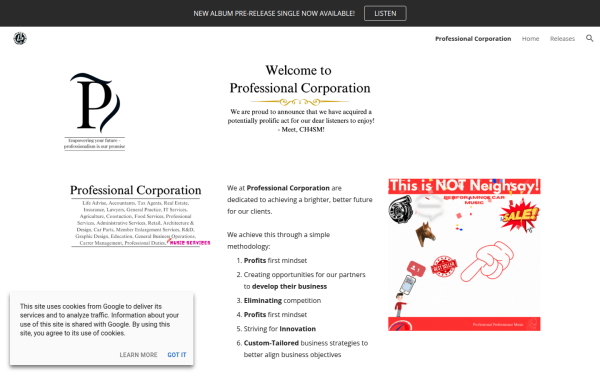This screenshot has height=375, width=600.
Task: Click the large P logo image
Action: pos(95,102)
